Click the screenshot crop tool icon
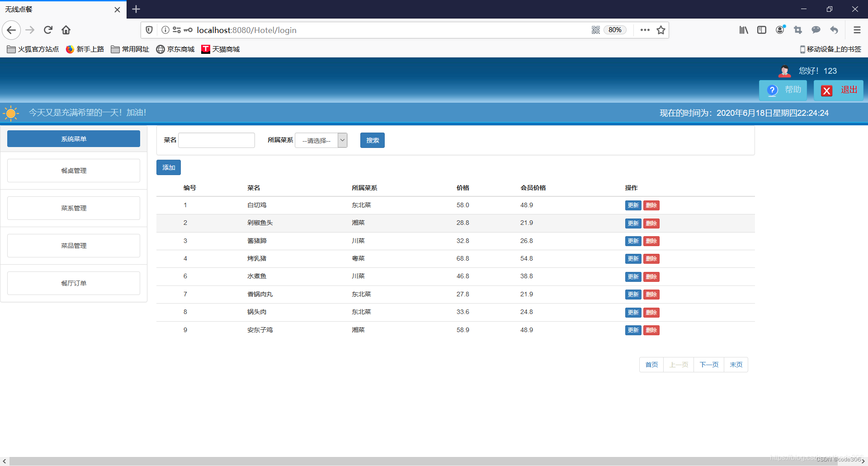Viewport: 868px width, 466px height. click(798, 30)
